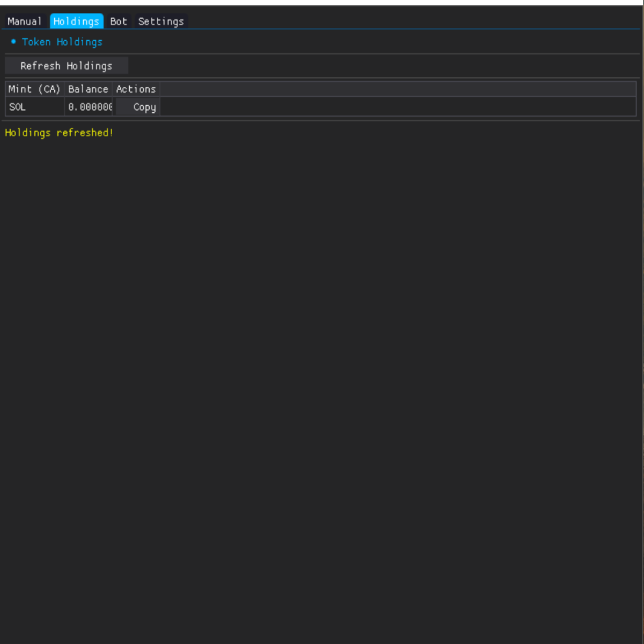Click the Token Holdings heading text
The image size is (644, 644).
tap(62, 42)
